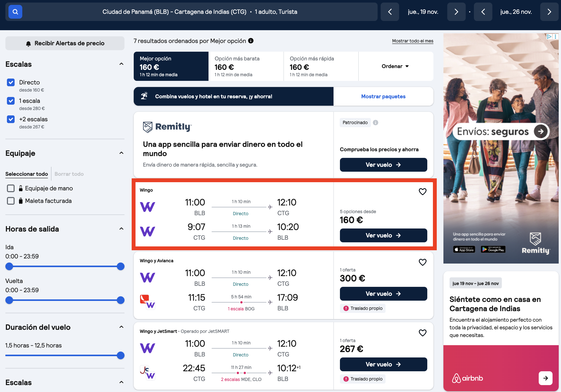Click Ida slider left handle
The height and width of the screenshot is (392, 561).
[9, 266]
